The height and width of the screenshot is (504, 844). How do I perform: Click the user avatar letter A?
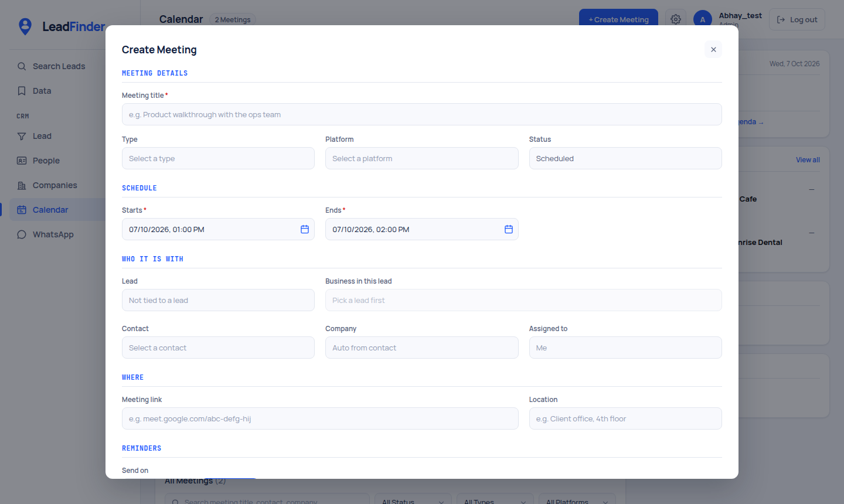703,19
